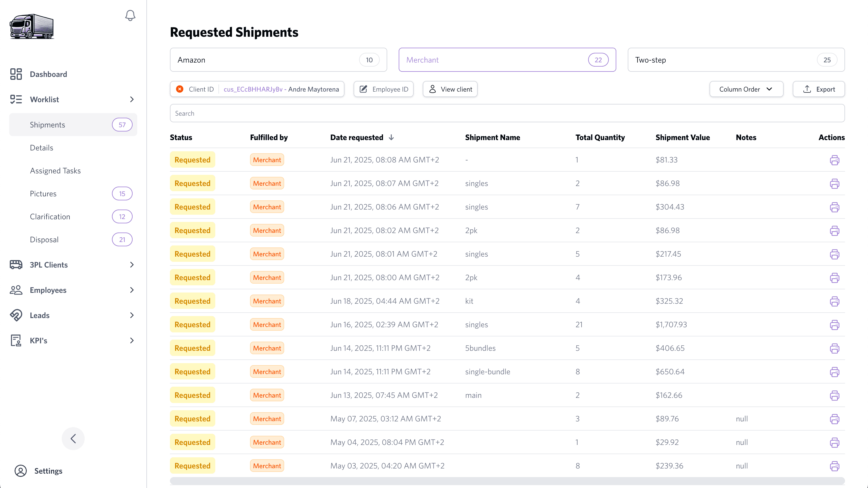The width and height of the screenshot is (868, 488).
Task: Remove the Client ID filter
Action: (180, 89)
